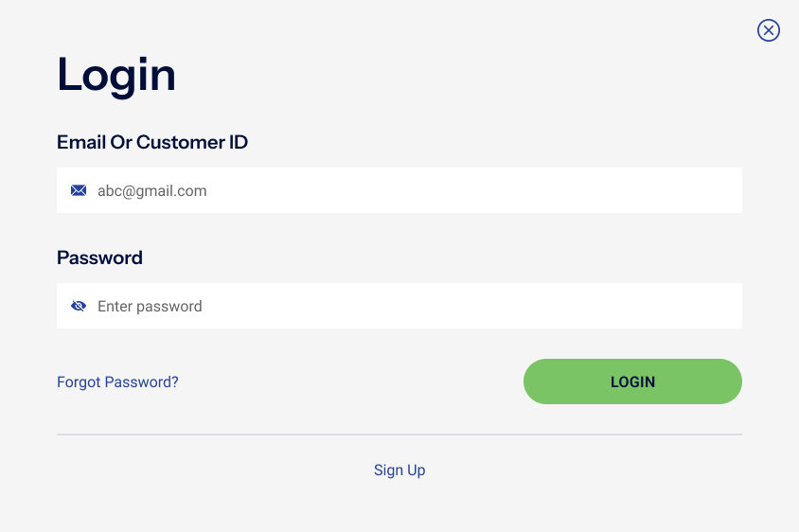
Task: Click the Password field label
Action: 99,257
